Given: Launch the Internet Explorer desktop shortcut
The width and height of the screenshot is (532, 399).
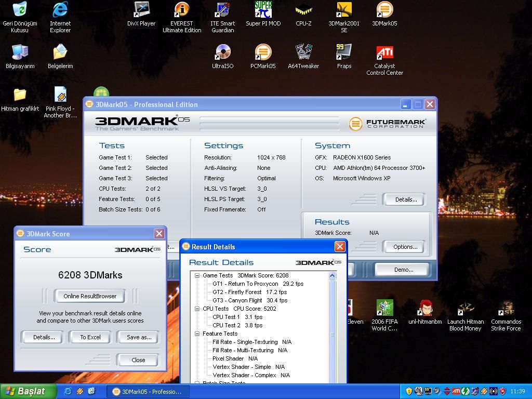Looking at the screenshot, I should click(x=60, y=17).
